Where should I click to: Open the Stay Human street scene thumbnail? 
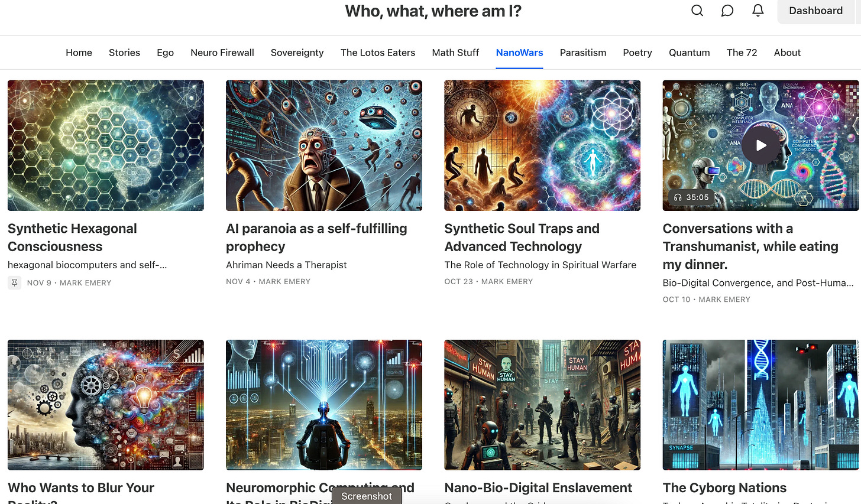[x=542, y=405]
